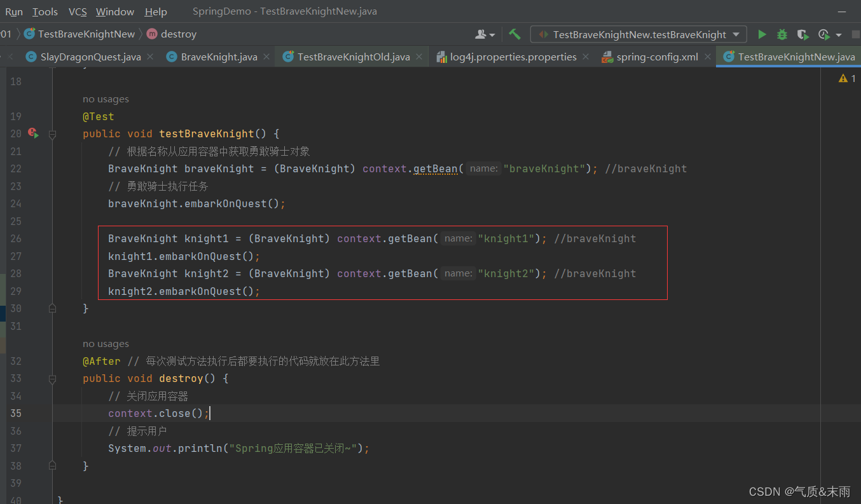Close the spring-config.xml tab

pyautogui.click(x=707, y=57)
